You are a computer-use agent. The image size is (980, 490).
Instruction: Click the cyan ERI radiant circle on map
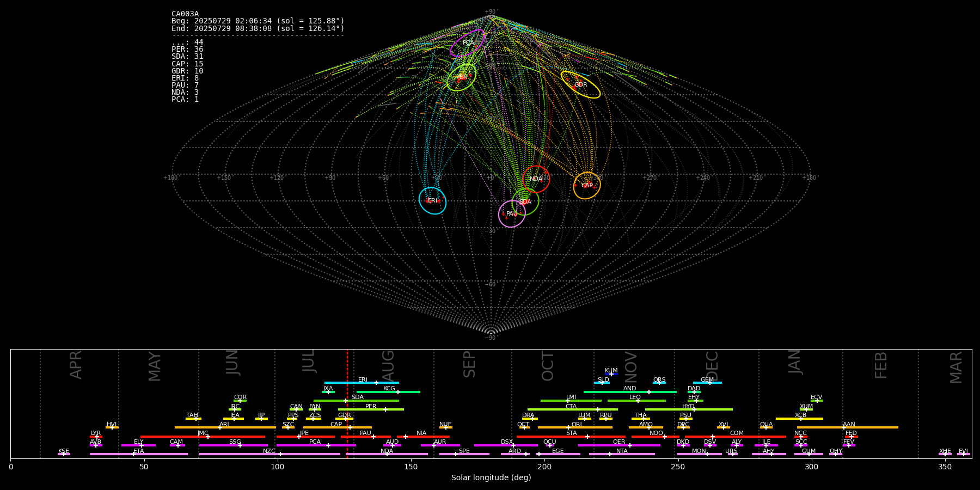pos(432,200)
